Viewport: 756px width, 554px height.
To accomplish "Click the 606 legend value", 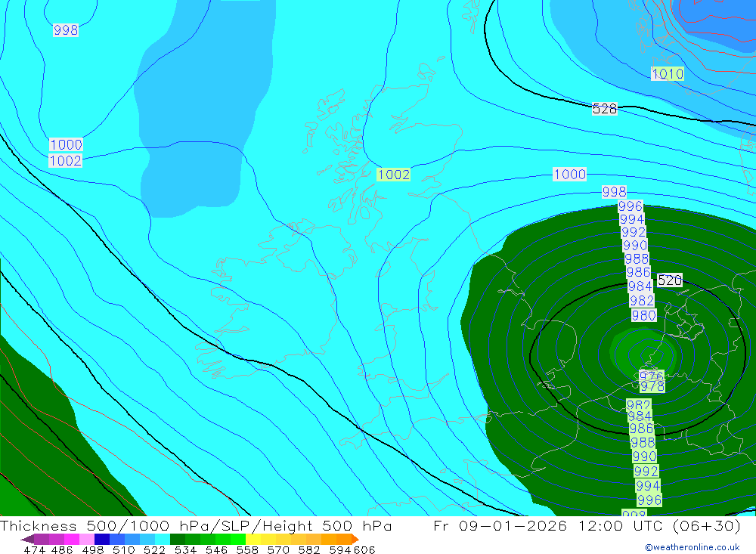I will [x=364, y=549].
